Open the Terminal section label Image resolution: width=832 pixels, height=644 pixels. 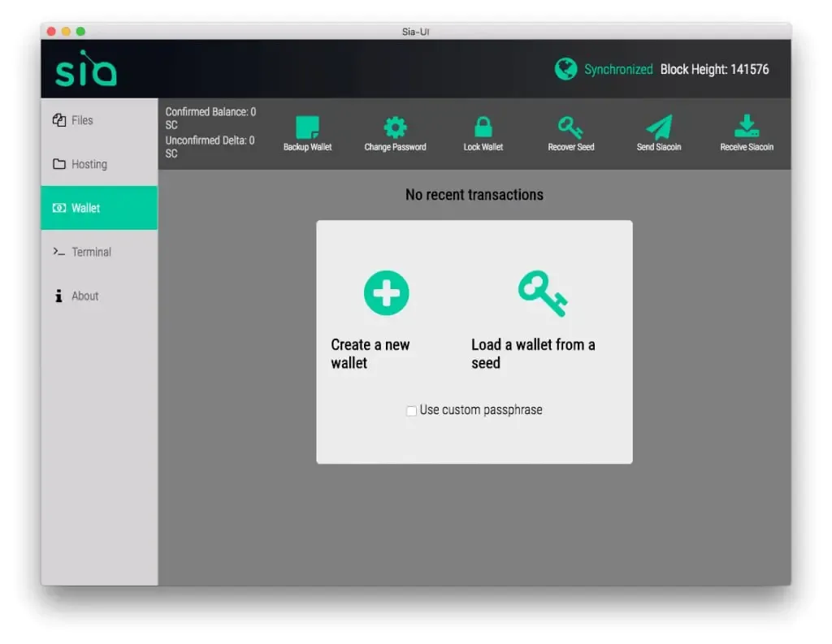(x=91, y=252)
